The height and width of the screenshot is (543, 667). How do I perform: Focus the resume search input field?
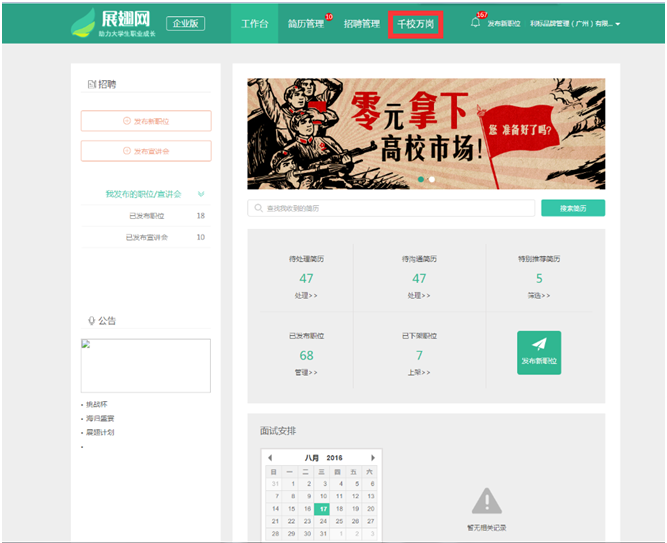(391, 208)
